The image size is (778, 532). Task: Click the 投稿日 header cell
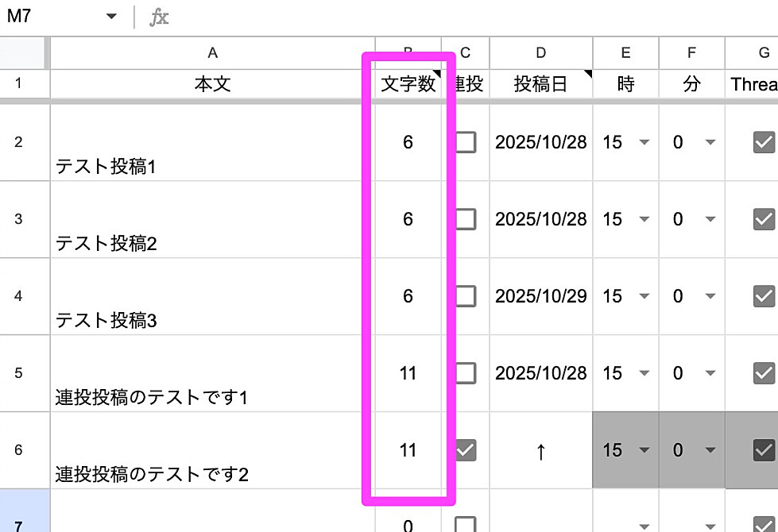point(540,83)
